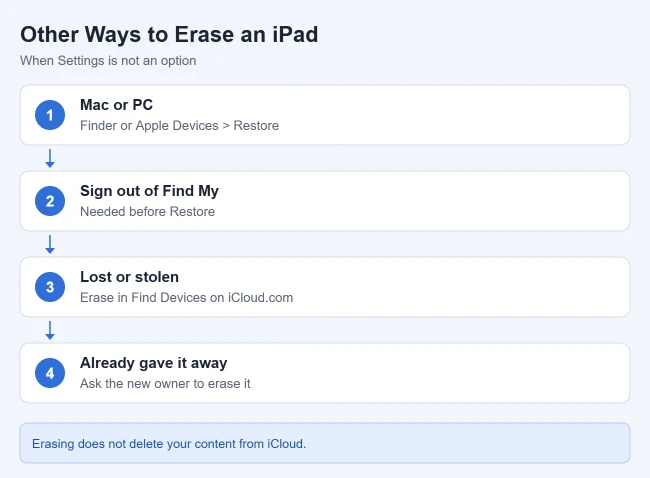Click 'When Settings is not an option' subtitle
This screenshot has width=650, height=478.
[108, 61]
